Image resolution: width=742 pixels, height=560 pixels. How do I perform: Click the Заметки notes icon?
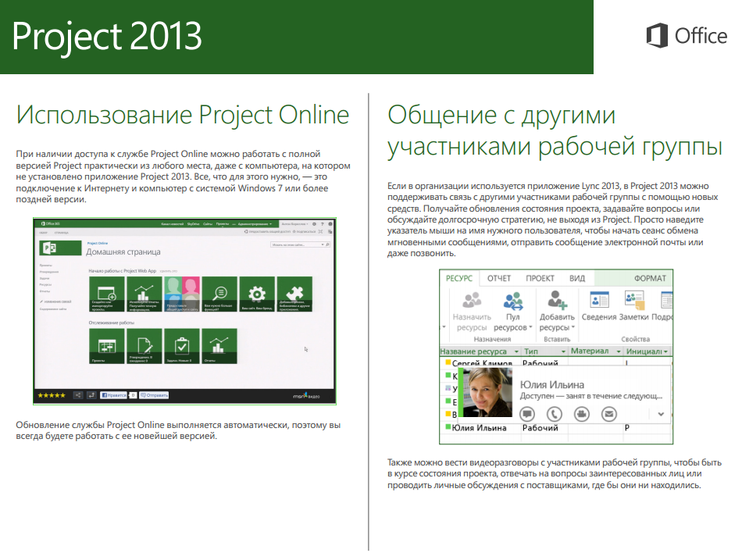point(634,300)
